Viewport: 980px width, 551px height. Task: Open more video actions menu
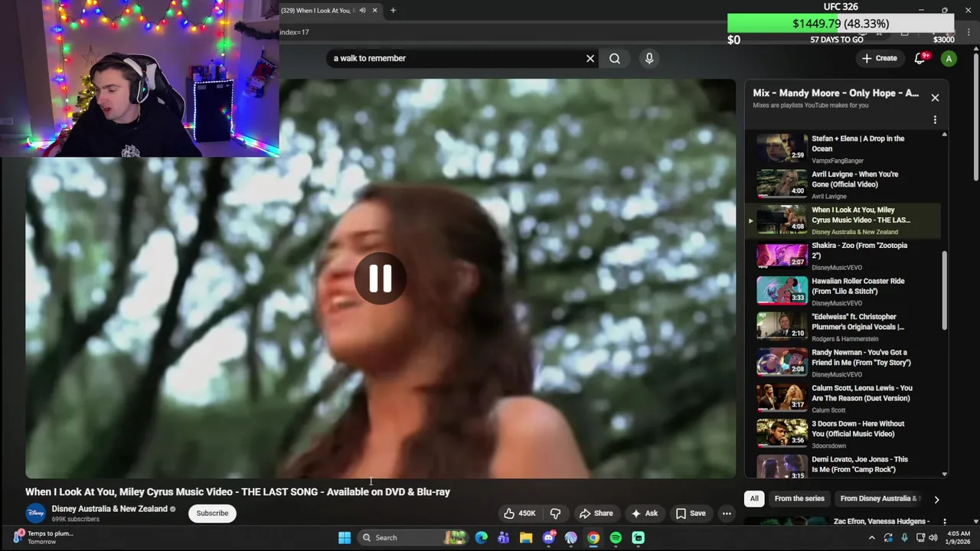click(x=727, y=514)
